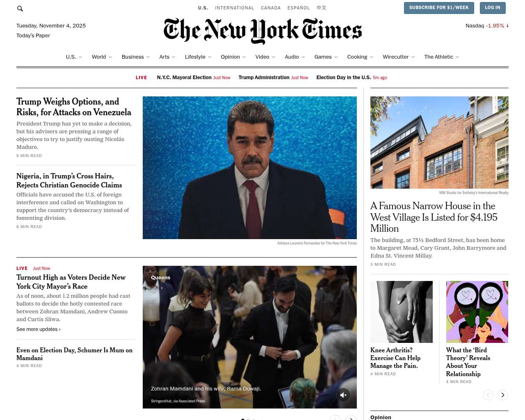Open the Opinion section heading

tap(381, 417)
